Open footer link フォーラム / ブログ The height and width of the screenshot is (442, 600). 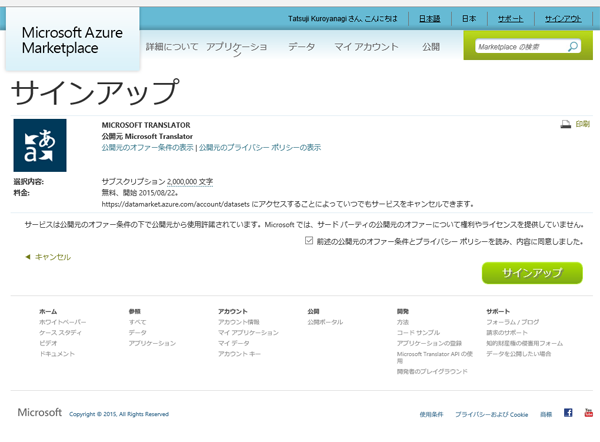pos(513,322)
